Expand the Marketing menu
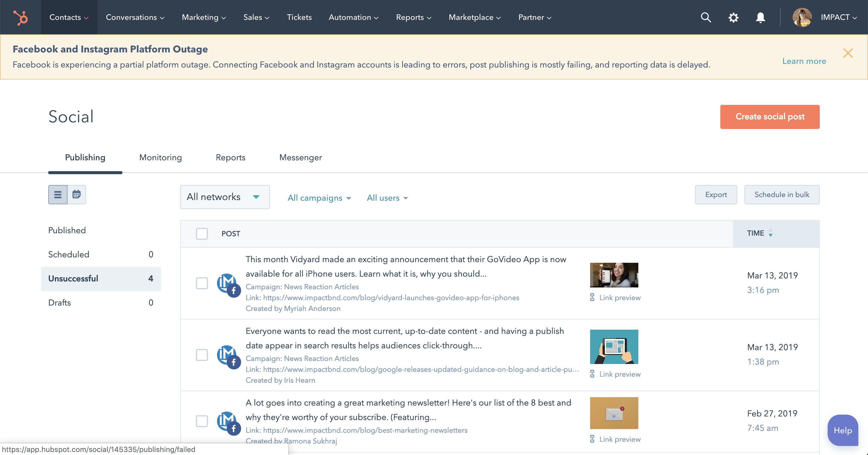Viewport: 868px width, 455px height. [x=203, y=17]
